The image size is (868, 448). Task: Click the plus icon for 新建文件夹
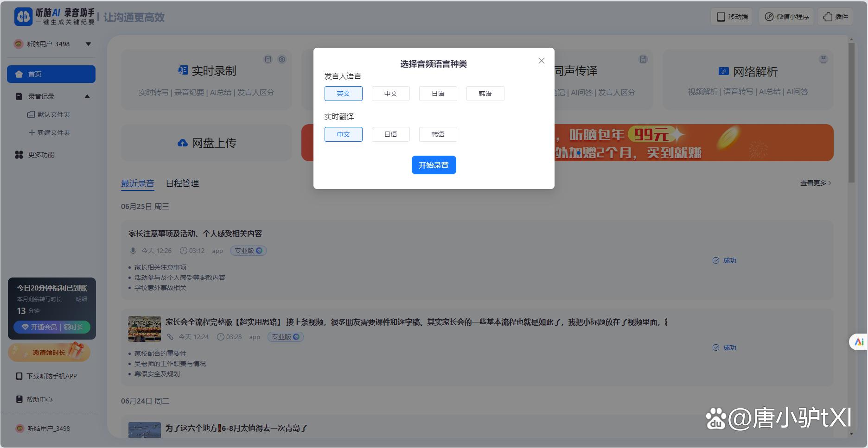(x=32, y=133)
